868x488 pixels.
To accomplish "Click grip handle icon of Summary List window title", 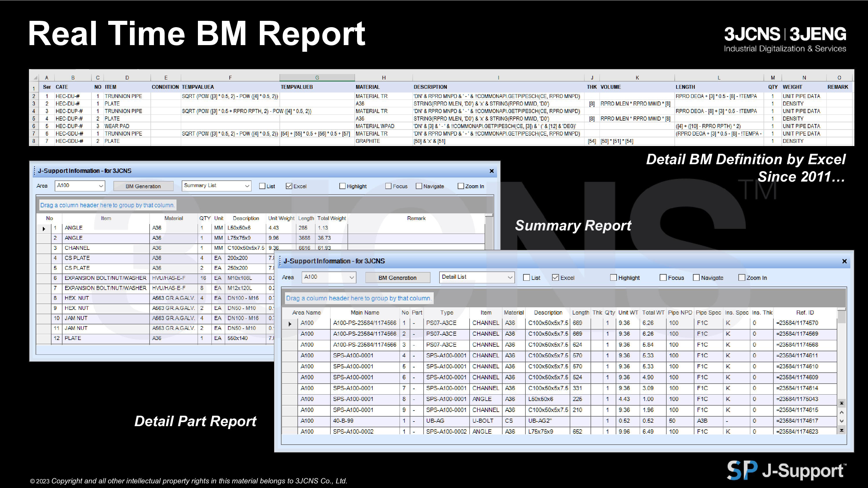I will pyautogui.click(x=34, y=171).
